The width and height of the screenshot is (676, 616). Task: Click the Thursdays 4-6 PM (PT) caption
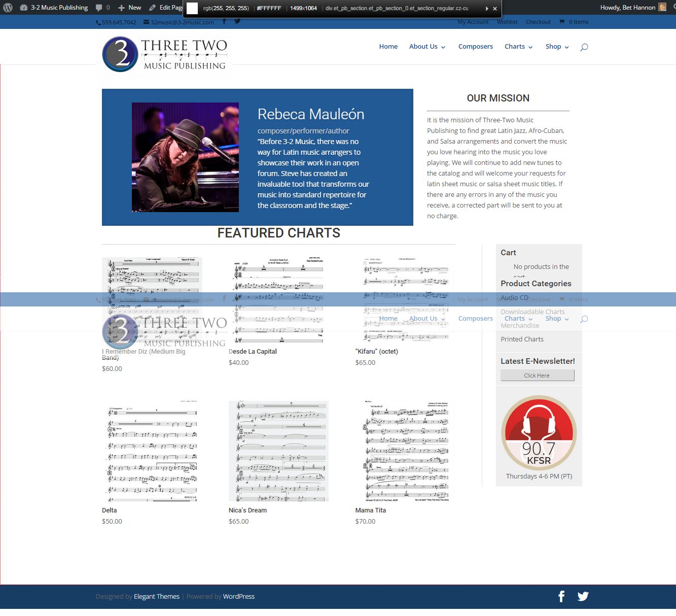[539, 476]
